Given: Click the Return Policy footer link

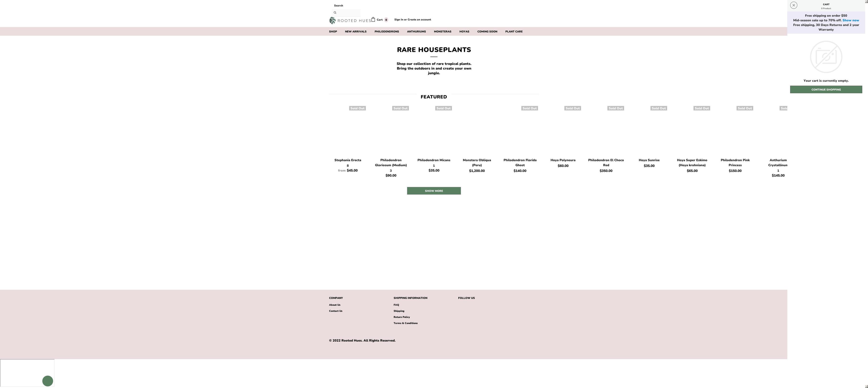Looking at the screenshot, I should pyautogui.click(x=402, y=317).
